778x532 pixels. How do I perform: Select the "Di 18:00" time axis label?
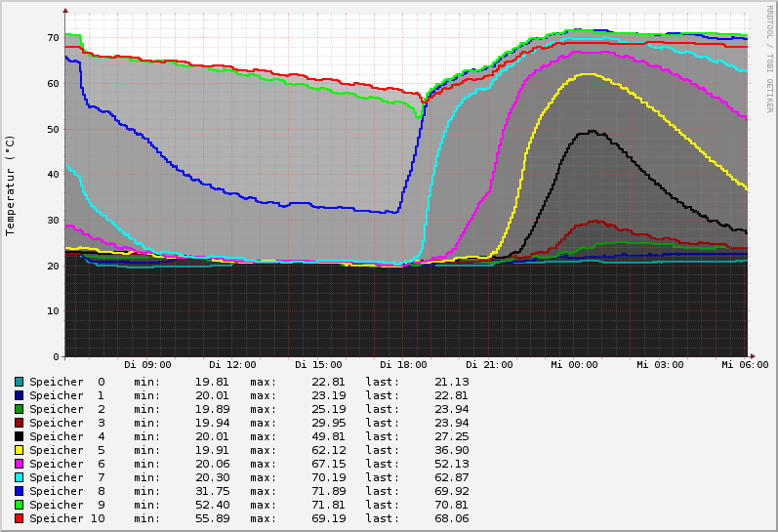click(403, 365)
